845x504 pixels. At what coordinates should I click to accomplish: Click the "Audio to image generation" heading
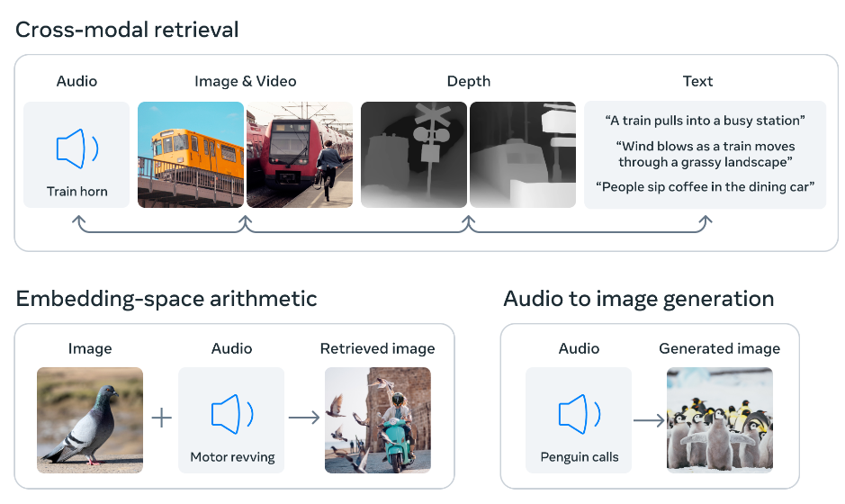click(x=639, y=299)
